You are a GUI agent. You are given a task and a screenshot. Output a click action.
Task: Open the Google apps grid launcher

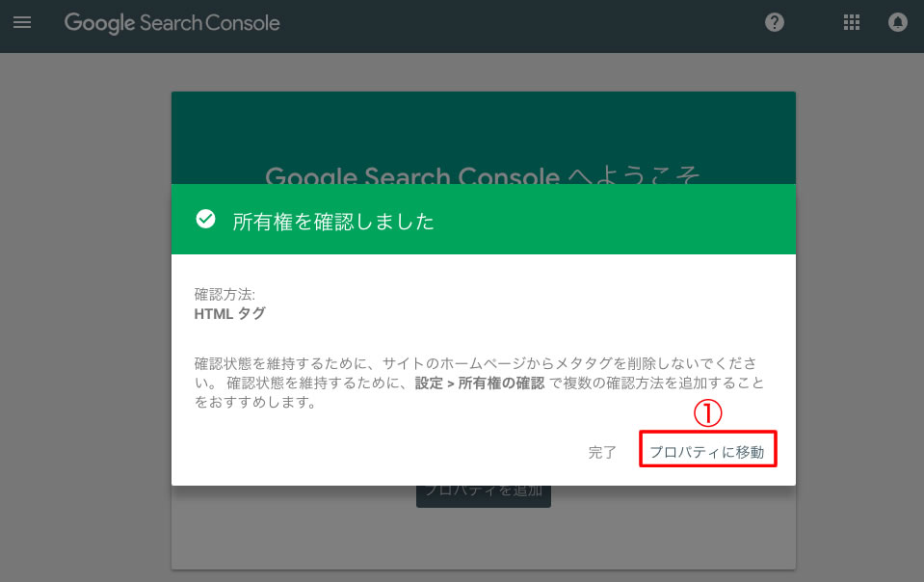(852, 22)
